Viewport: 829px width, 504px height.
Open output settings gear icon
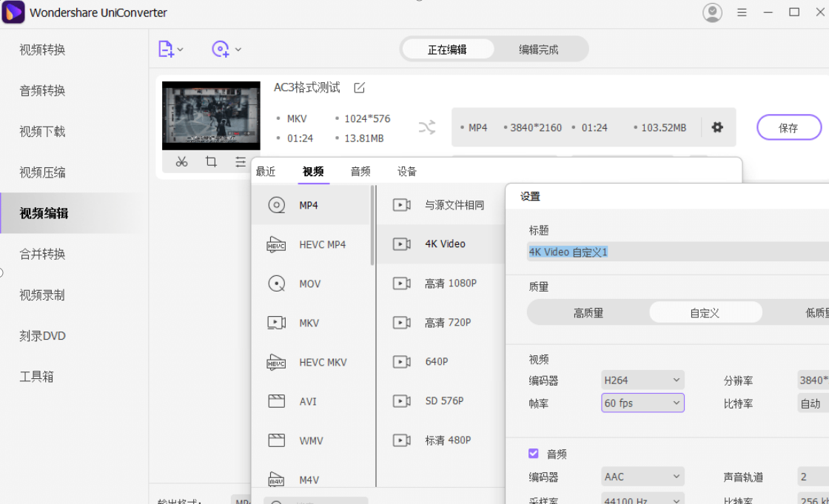[x=717, y=127]
